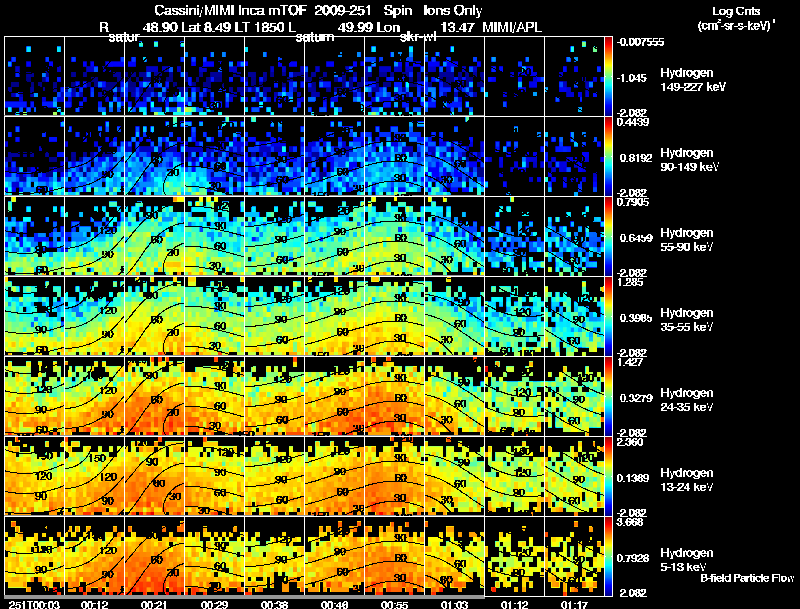The image size is (800, 609).
Task: Click the 251T00:03 time axis label
Action: pos(28,603)
